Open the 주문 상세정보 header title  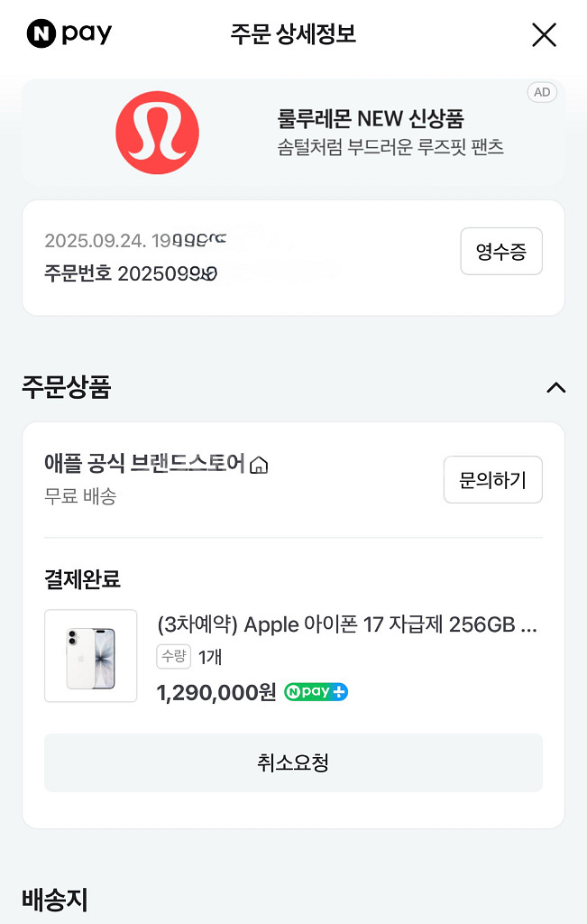click(293, 34)
